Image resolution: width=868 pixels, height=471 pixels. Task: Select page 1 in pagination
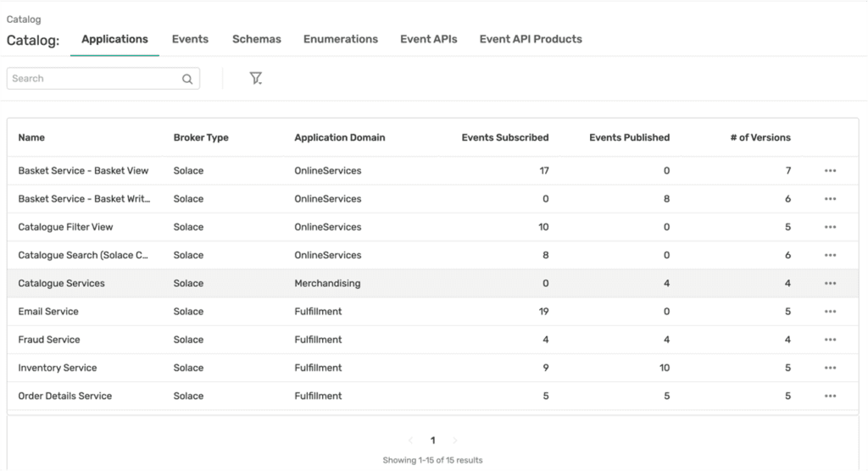click(433, 441)
